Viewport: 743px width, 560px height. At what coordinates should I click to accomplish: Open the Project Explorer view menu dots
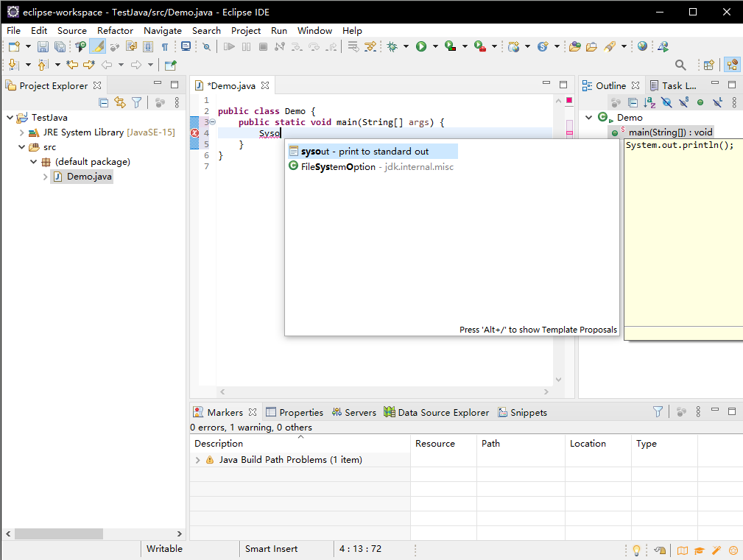click(x=177, y=102)
